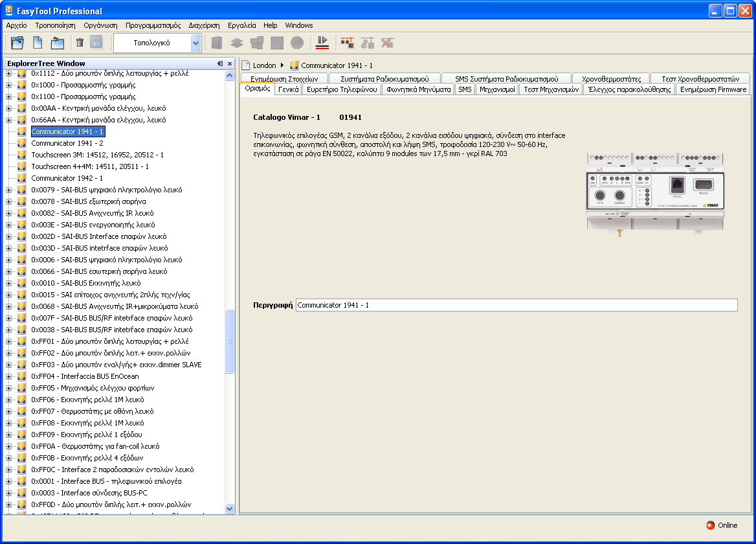Select Touchscreen 4+4M: 14511, 20511 - 1
This screenshot has width=756, height=544.
(90, 166)
